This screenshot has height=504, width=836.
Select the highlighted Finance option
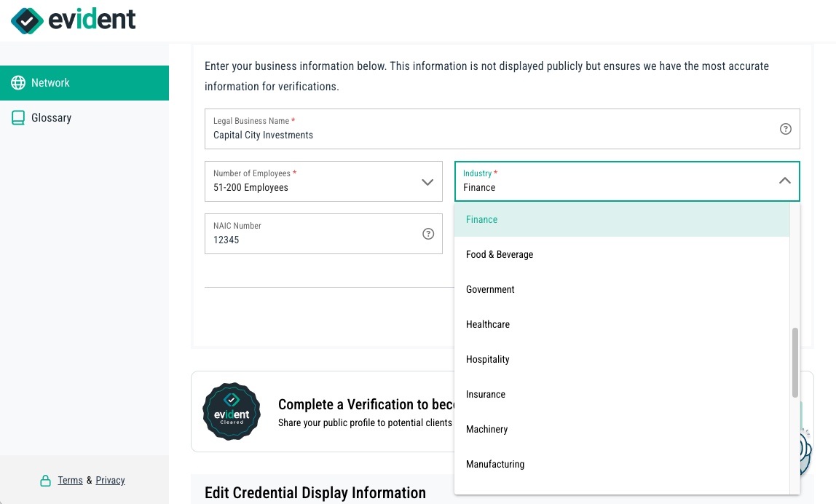tap(482, 219)
